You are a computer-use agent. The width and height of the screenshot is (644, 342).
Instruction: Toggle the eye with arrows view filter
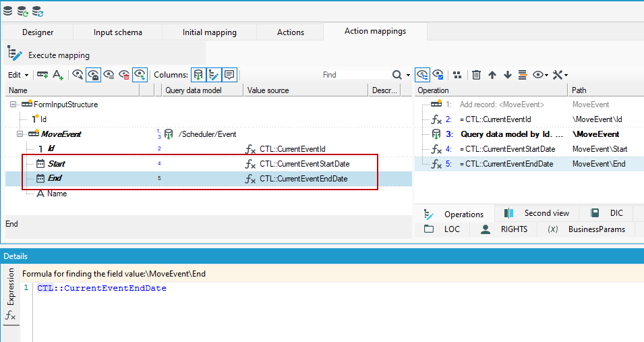[x=140, y=75]
